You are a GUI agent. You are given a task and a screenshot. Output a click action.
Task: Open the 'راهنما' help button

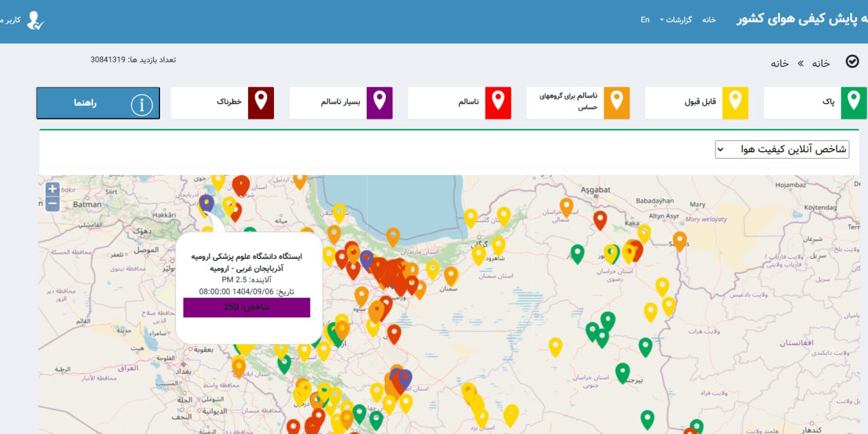98,103
